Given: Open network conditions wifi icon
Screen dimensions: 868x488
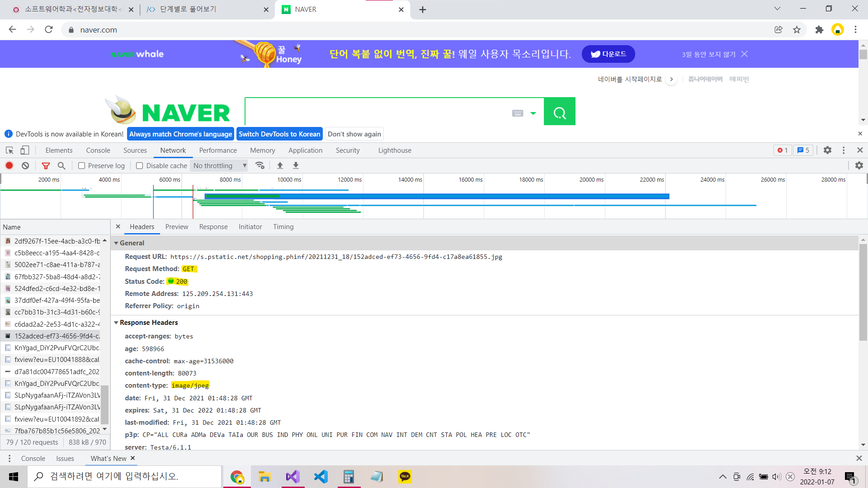Looking at the screenshot, I should (260, 166).
